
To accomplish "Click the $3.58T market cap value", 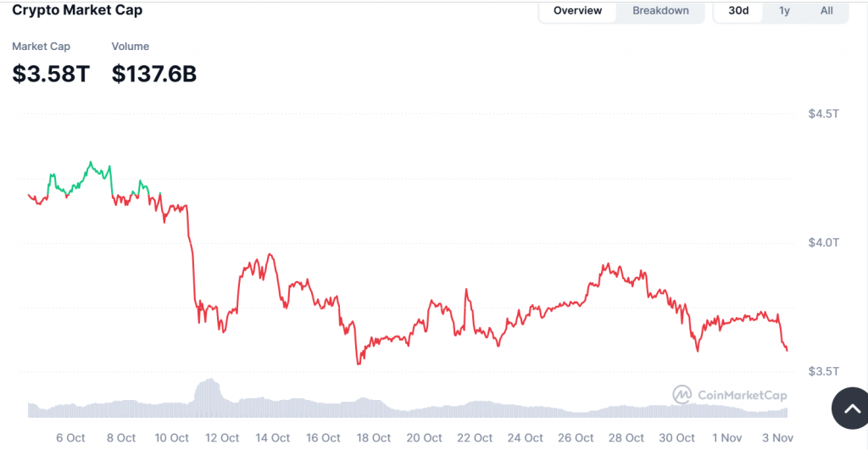I will [x=51, y=74].
